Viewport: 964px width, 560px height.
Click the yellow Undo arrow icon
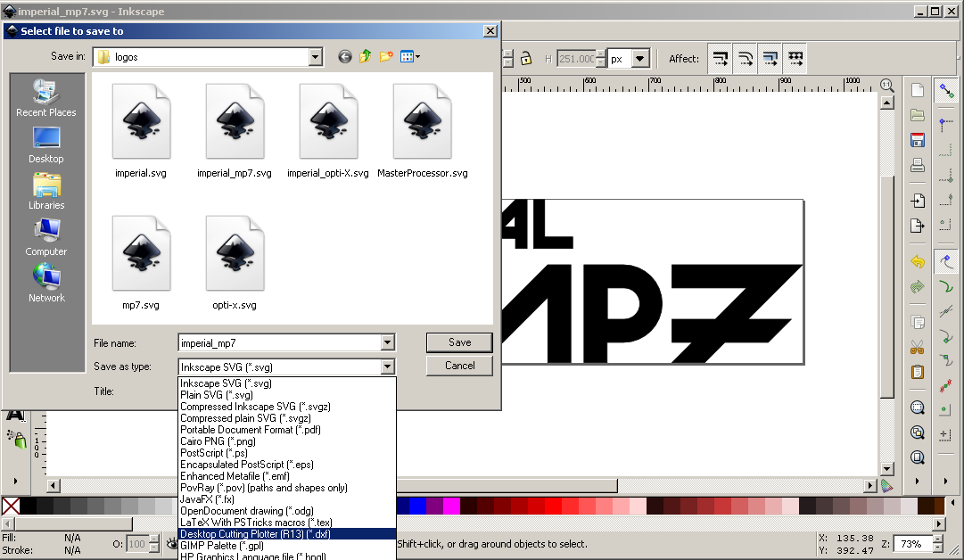917,262
